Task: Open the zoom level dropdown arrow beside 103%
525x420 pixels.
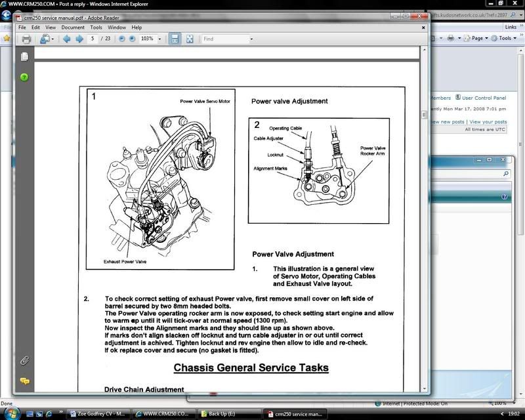Action: click(x=159, y=39)
